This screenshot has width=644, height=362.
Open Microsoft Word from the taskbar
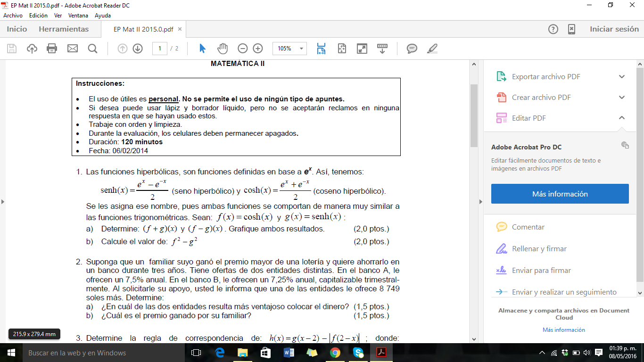(289, 353)
